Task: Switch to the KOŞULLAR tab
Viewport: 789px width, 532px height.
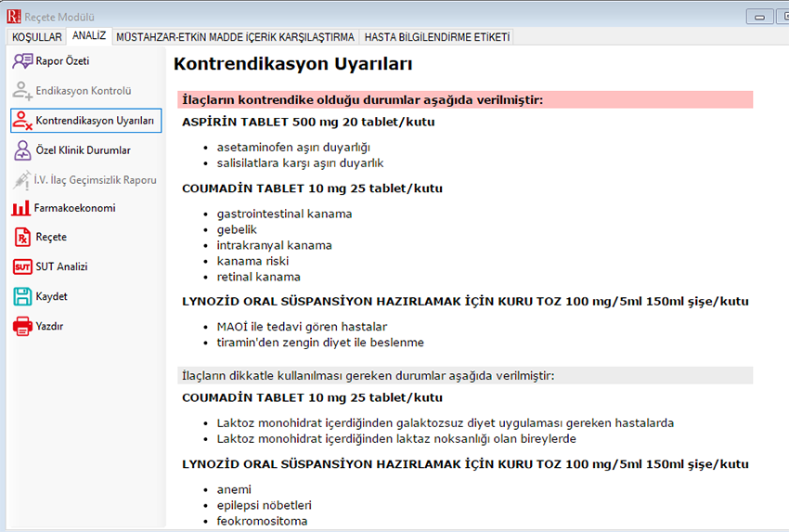Action: coord(37,37)
